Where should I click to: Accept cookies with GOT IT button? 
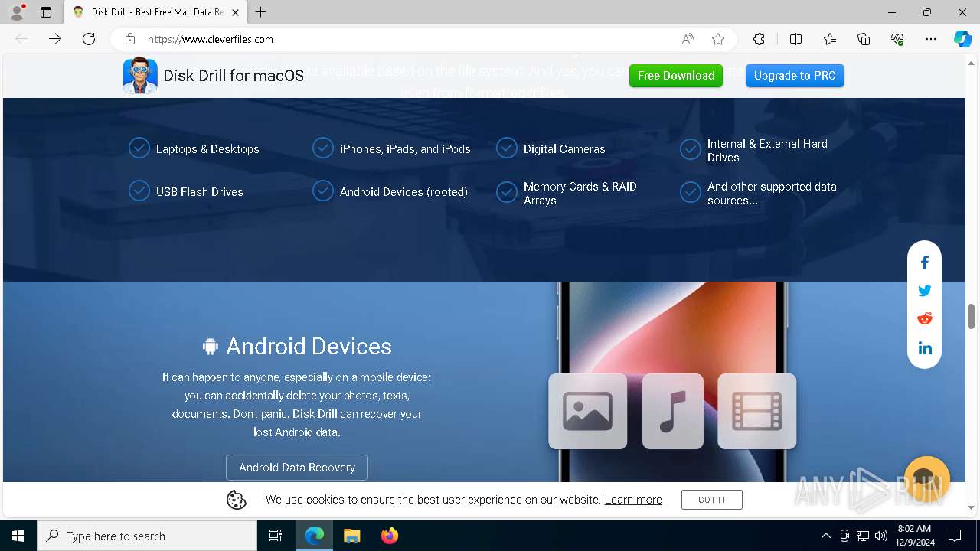pos(712,500)
